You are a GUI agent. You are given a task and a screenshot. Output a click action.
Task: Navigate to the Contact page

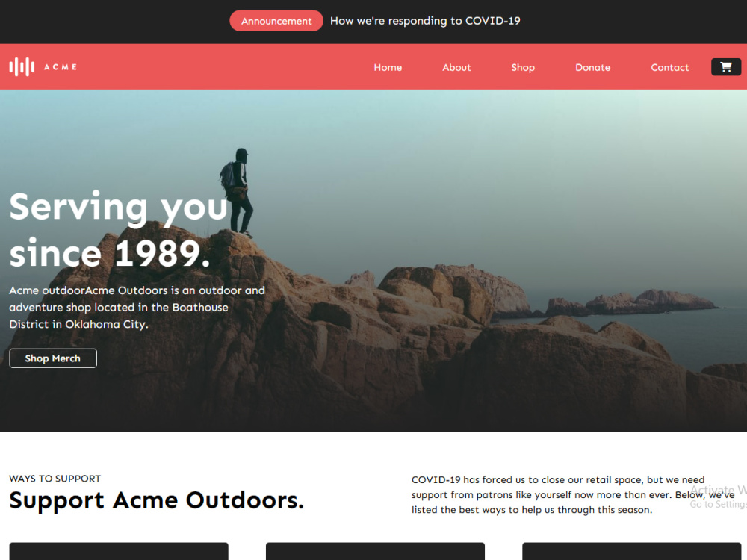[670, 68]
